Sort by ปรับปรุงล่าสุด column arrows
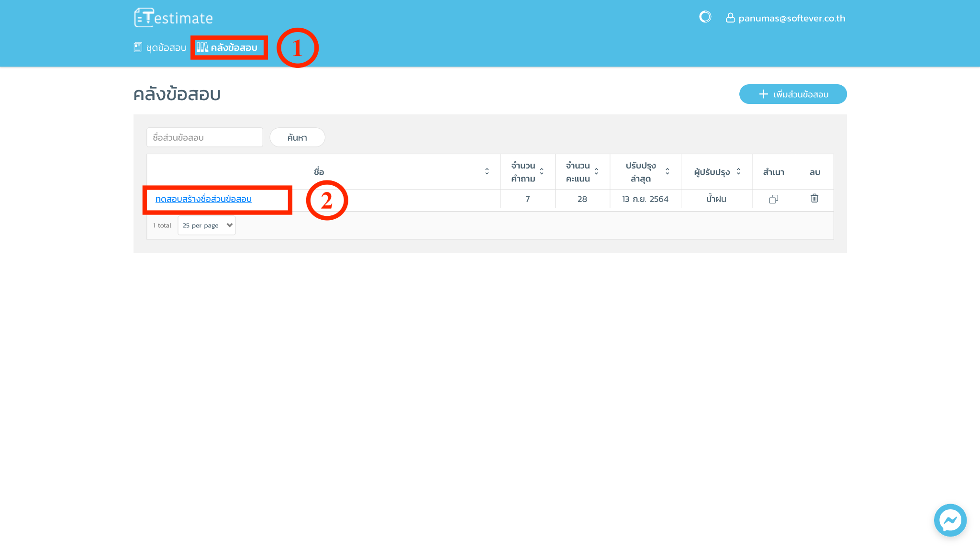The image size is (980, 550). point(667,171)
